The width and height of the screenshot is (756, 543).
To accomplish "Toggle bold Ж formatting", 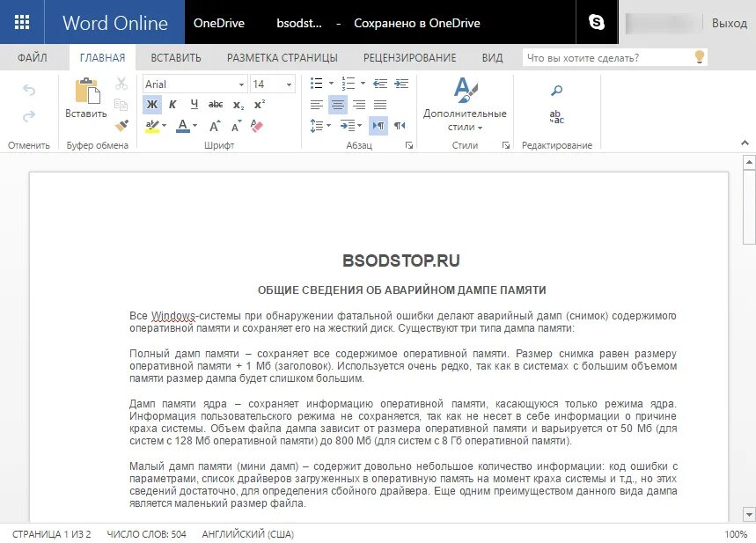I will click(x=152, y=105).
